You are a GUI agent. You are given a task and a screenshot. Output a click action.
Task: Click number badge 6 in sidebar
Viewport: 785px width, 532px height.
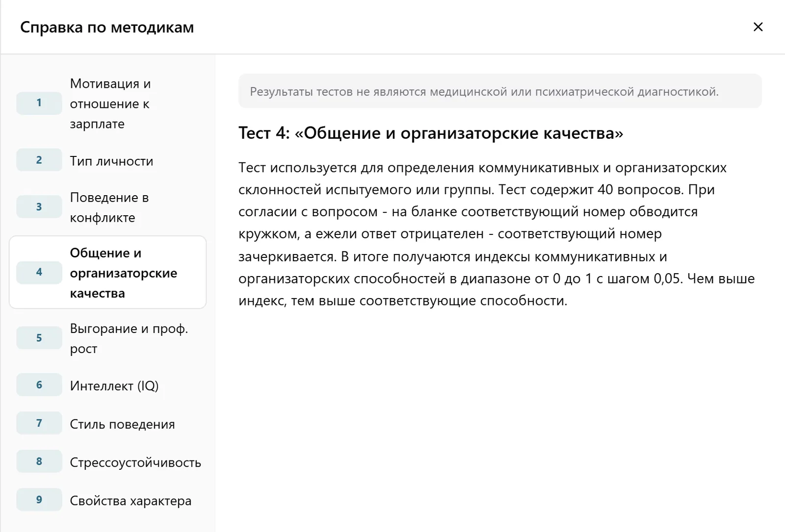39,385
